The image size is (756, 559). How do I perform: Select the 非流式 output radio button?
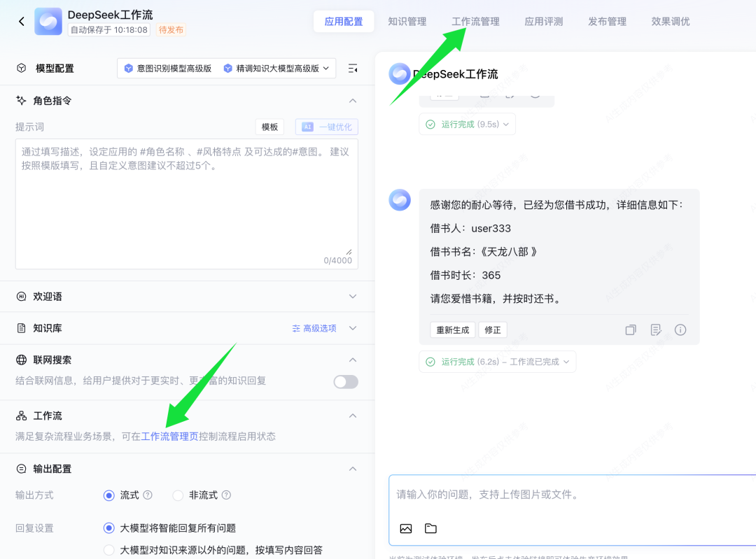click(x=178, y=495)
